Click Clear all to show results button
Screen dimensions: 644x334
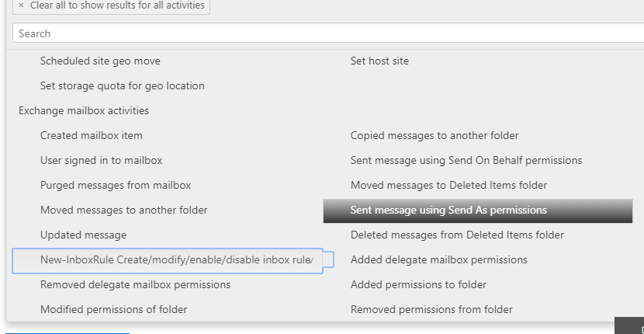pyautogui.click(x=111, y=5)
